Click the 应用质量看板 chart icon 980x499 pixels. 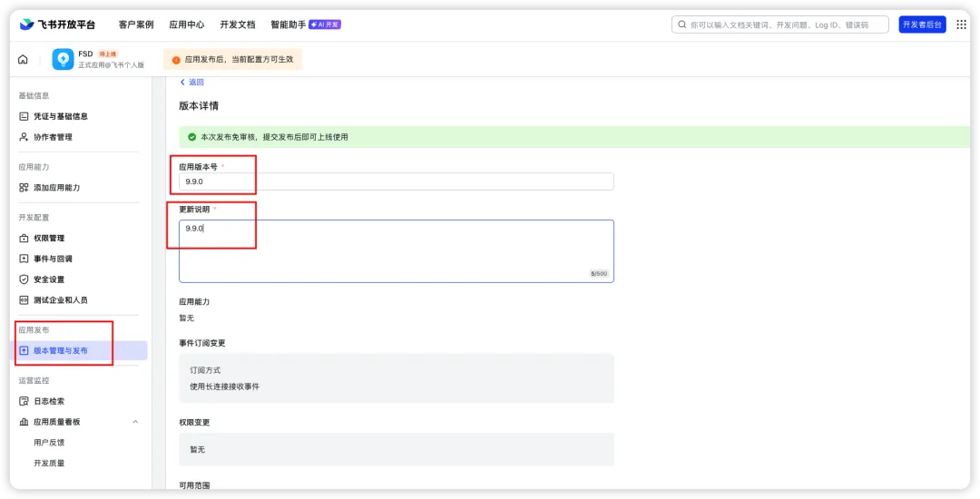(24, 422)
